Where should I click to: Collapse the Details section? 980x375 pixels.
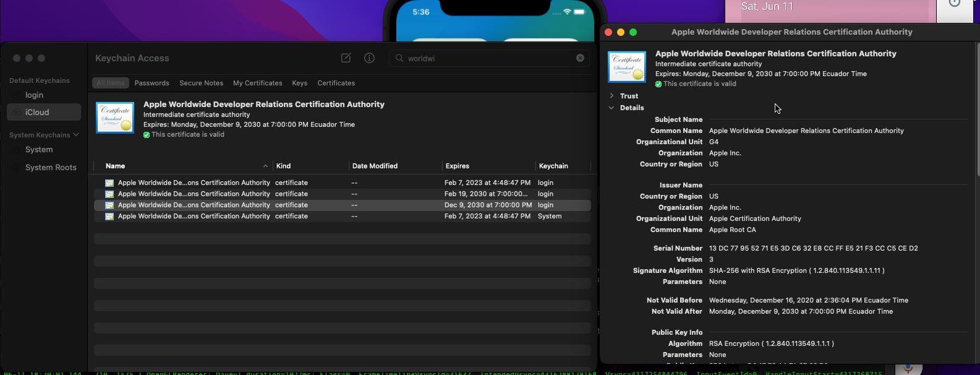click(x=611, y=108)
